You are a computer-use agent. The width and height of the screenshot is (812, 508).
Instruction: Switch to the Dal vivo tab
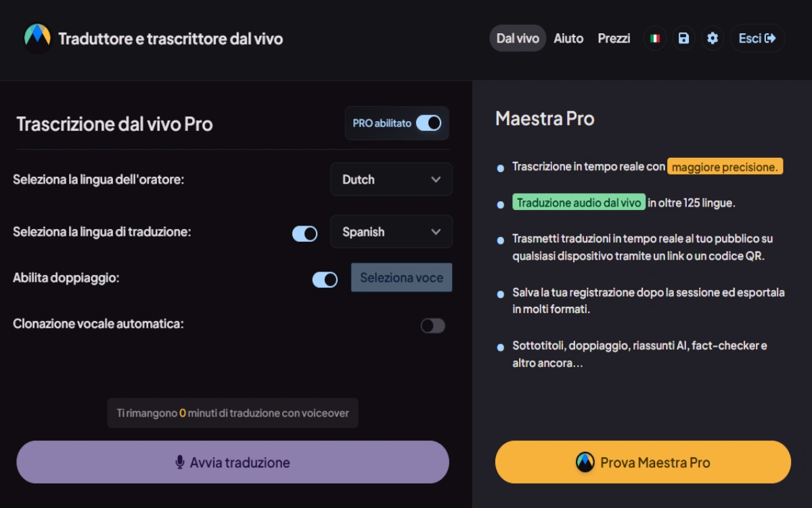(518, 39)
